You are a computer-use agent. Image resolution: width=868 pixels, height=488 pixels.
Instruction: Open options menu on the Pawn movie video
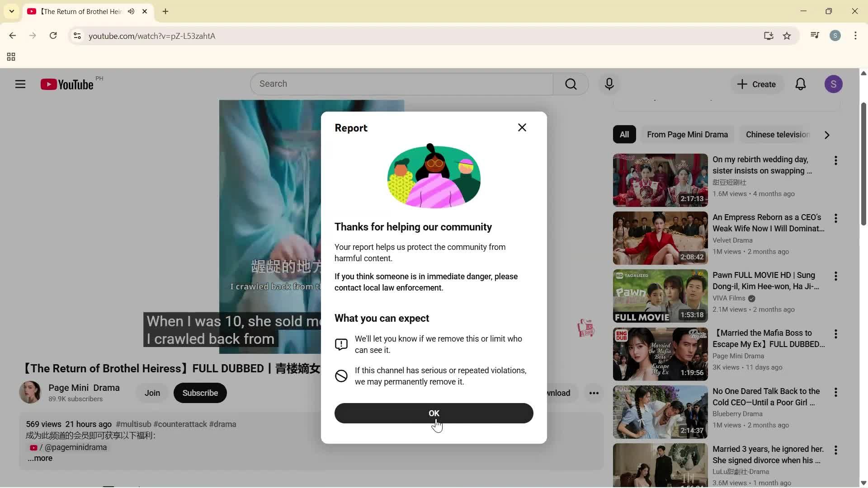(836, 276)
